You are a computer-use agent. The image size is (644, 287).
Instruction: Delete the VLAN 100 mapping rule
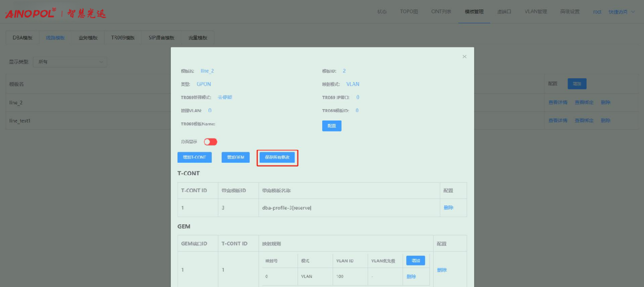point(411,277)
